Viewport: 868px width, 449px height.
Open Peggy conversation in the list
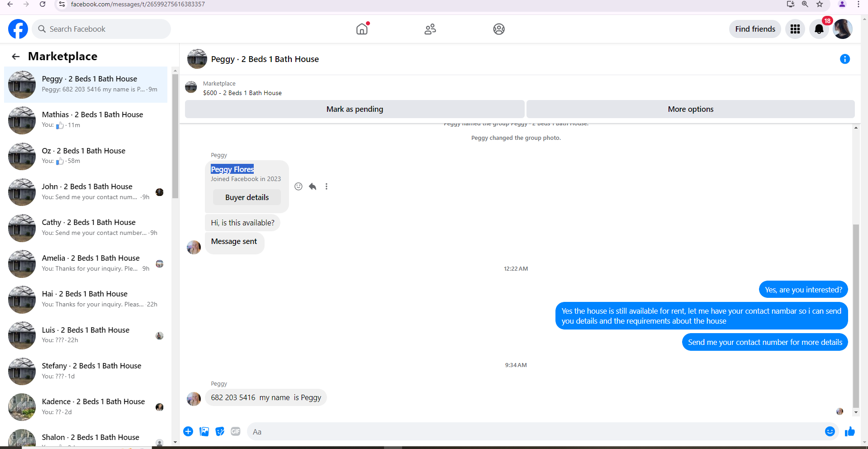[86, 85]
